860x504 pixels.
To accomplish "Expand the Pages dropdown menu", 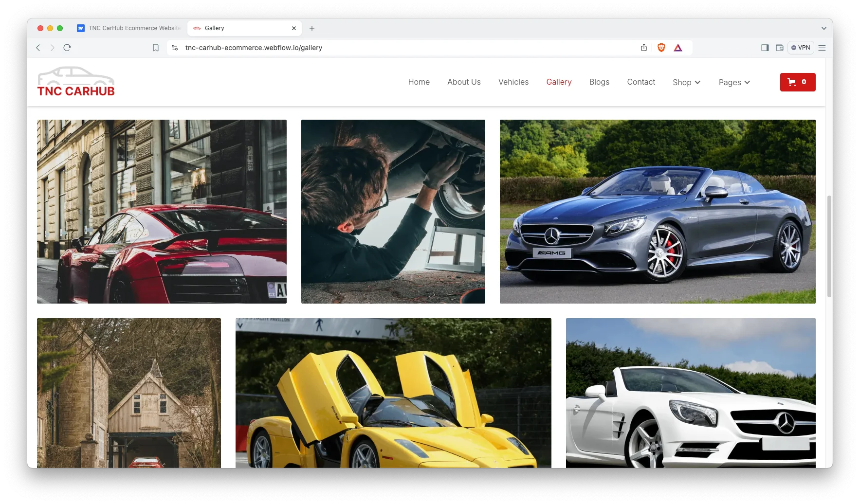I will click(733, 82).
